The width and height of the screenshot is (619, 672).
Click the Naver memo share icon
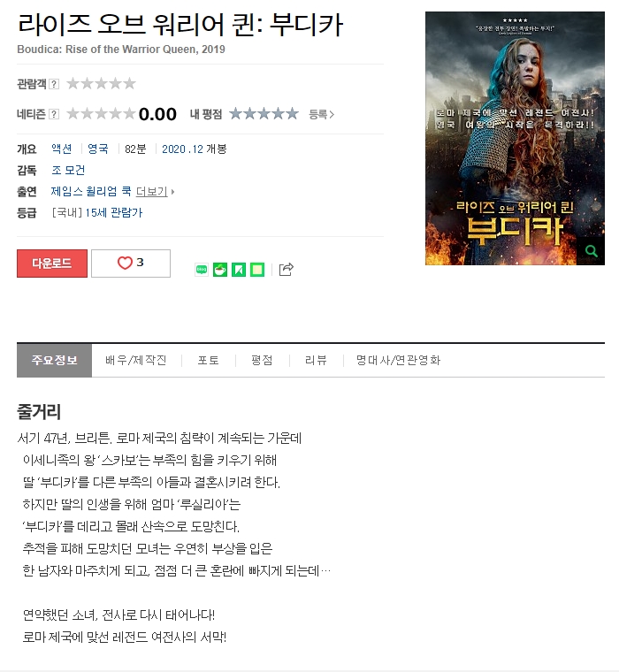256,270
